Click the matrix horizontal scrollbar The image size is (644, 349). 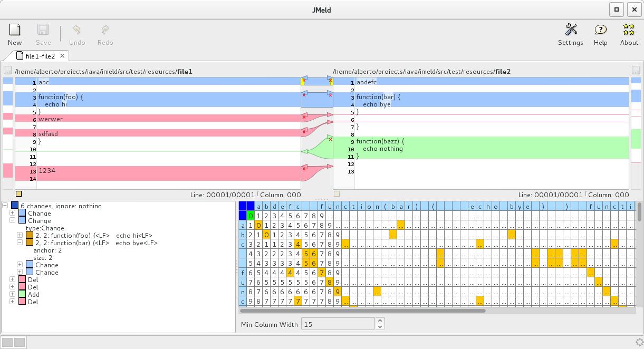click(362, 311)
